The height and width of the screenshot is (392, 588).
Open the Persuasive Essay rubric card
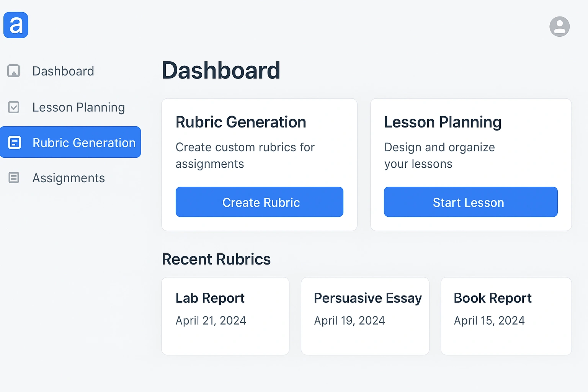365,316
